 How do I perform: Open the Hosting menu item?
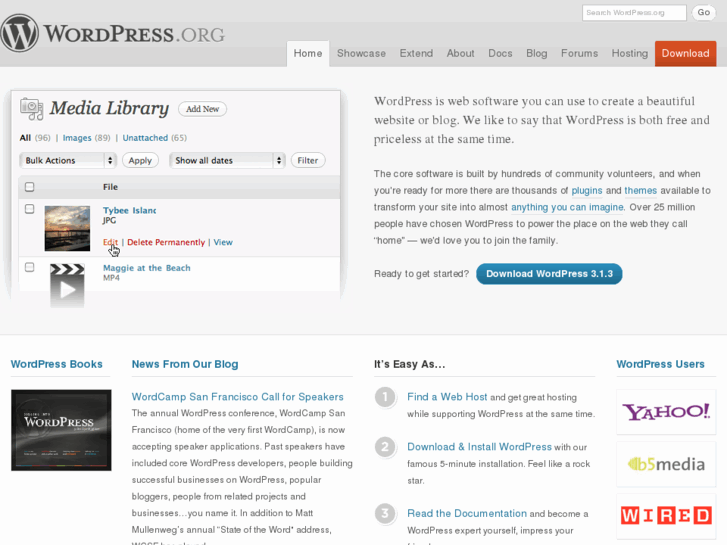[630, 53]
